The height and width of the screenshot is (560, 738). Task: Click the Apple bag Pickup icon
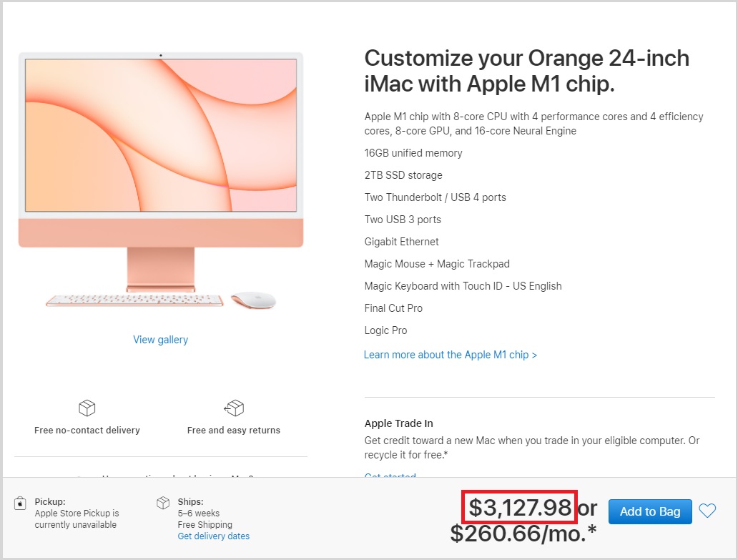click(x=21, y=503)
